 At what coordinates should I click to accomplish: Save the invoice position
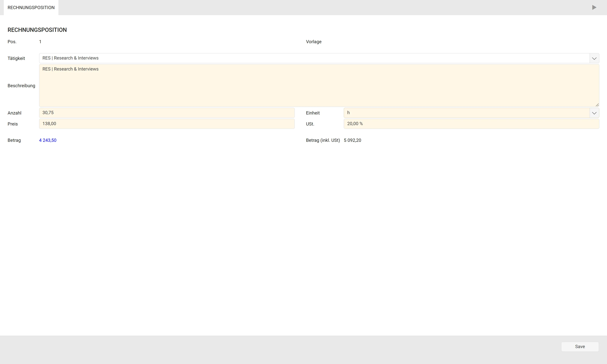(580, 347)
